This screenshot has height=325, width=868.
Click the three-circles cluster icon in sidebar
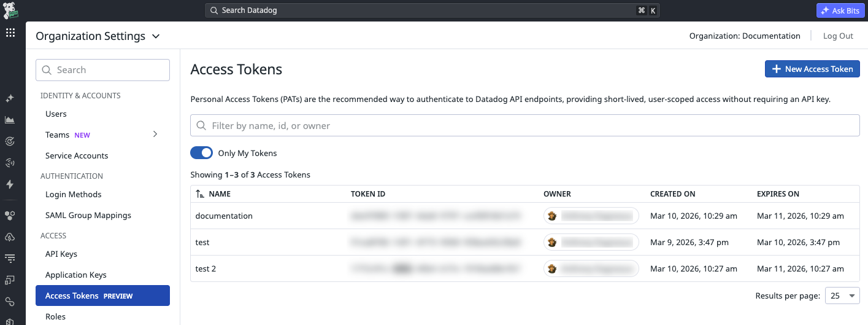10,216
